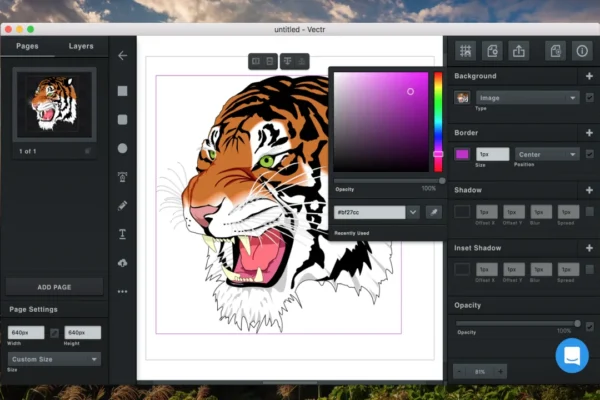Toggle the Border enable checkbox
600x400 pixels.
pyautogui.click(x=590, y=154)
